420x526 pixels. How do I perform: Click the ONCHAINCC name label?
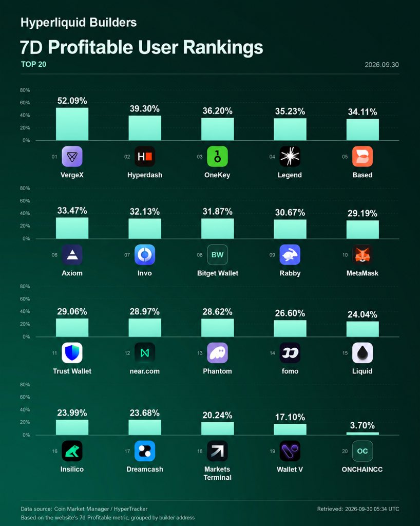click(x=362, y=469)
